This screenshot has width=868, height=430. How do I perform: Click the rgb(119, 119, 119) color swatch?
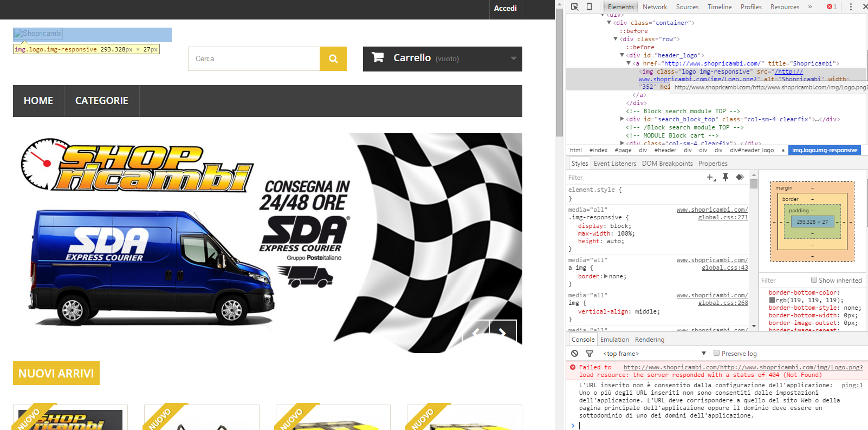click(x=772, y=300)
